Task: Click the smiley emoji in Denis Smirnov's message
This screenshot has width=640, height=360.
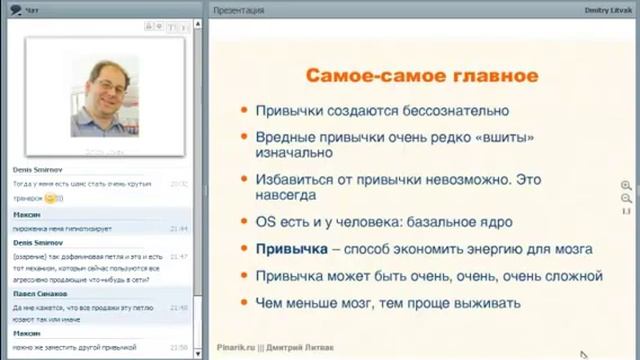Action: coord(51,198)
